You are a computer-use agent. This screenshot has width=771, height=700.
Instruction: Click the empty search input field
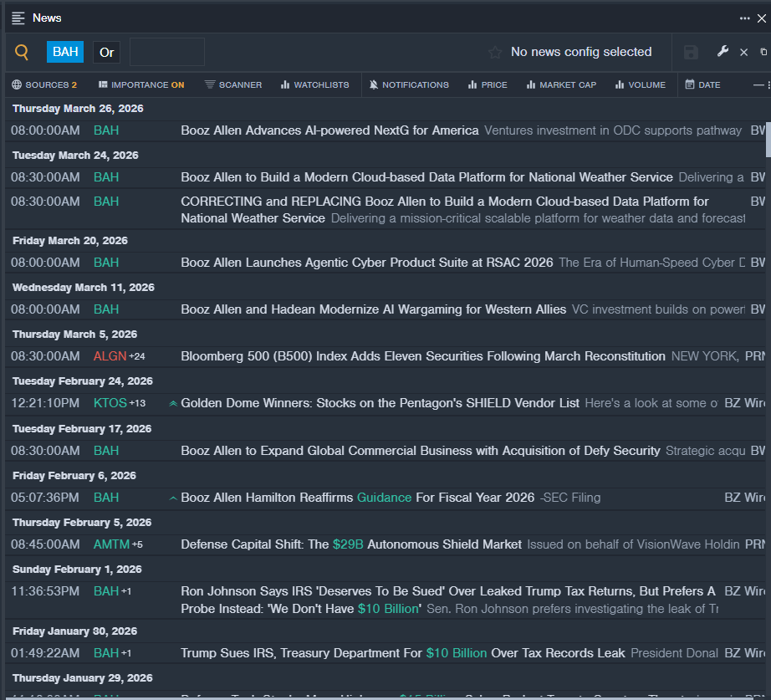[x=167, y=52]
